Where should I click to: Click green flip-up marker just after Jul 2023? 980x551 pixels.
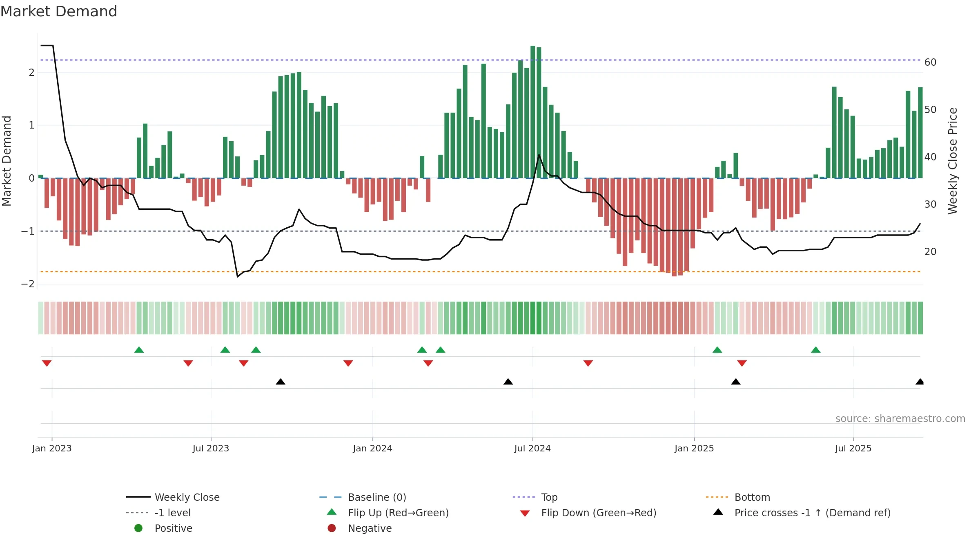[225, 350]
